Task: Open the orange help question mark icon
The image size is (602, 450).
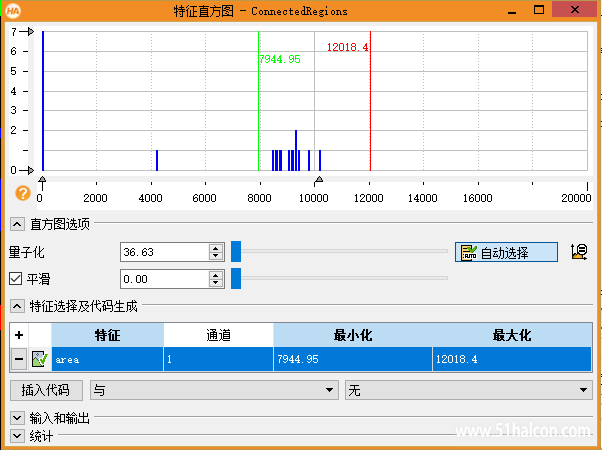Action: pos(23,193)
